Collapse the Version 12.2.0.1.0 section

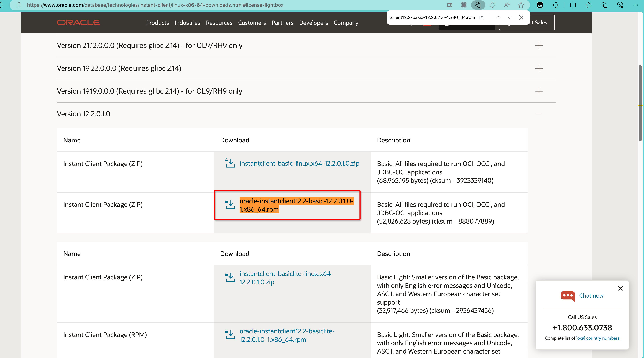[x=539, y=114]
